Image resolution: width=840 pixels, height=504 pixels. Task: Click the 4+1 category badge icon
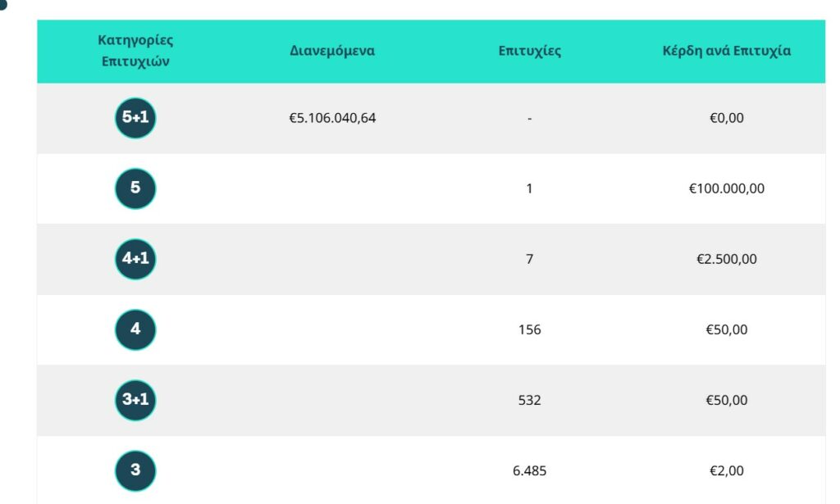pyautogui.click(x=135, y=259)
